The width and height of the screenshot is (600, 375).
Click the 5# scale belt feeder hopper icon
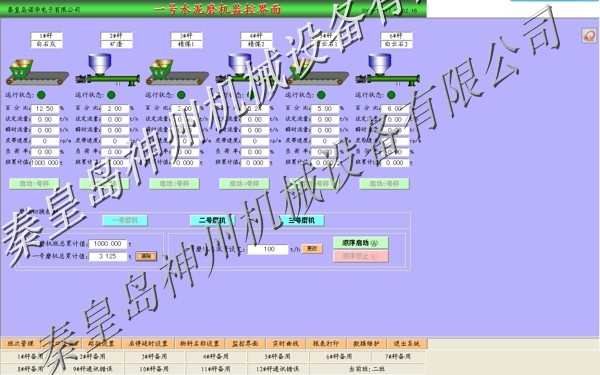pyautogui.click(x=301, y=69)
